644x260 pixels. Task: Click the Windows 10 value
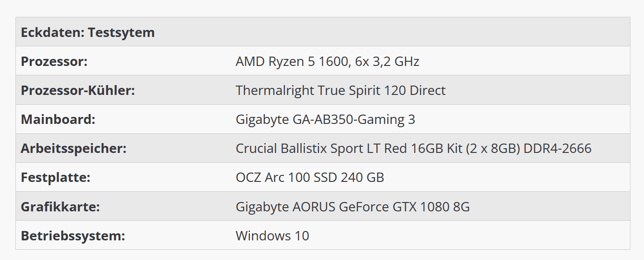click(x=272, y=235)
